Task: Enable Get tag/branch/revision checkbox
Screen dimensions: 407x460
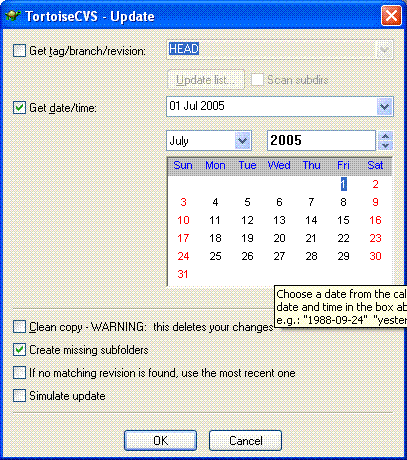Action: coord(19,51)
